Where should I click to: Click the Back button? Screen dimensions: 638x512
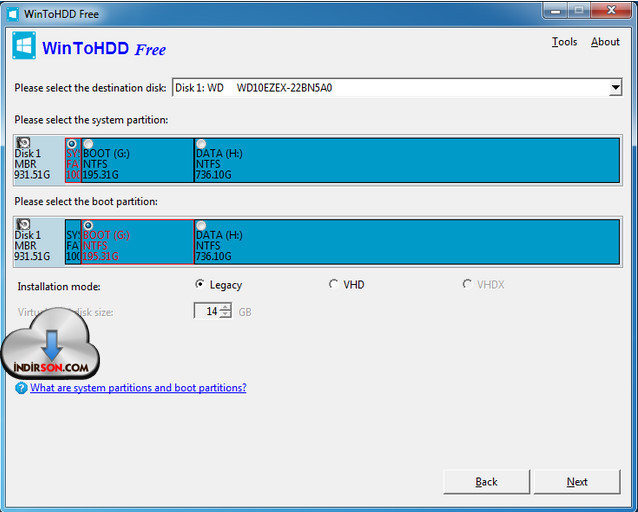click(x=486, y=482)
